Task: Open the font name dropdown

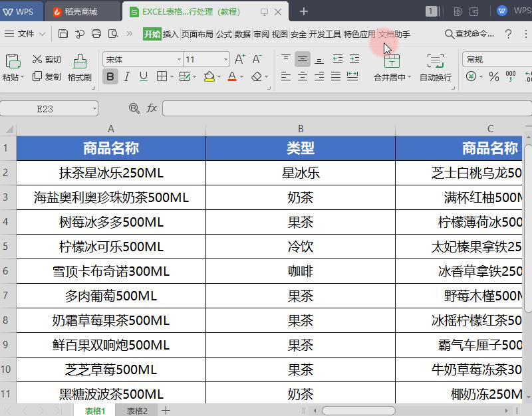Action: point(178,58)
